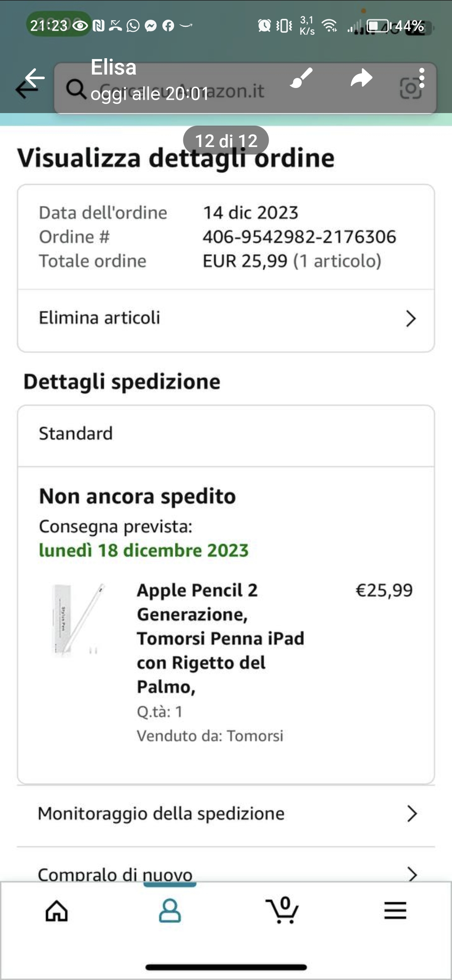Open the three-dot overflow menu
This screenshot has height=980, width=452.
pos(422,78)
